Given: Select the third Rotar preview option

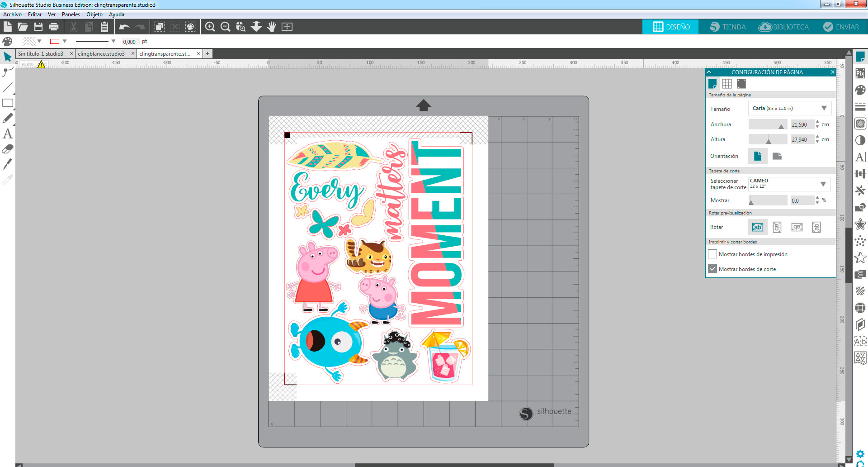Looking at the screenshot, I should [797, 227].
